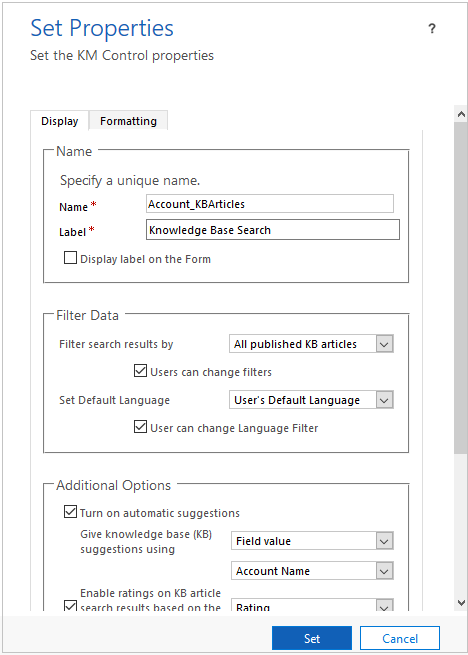
Task: Edit the Label field Knowledge Base Search
Action: (272, 230)
